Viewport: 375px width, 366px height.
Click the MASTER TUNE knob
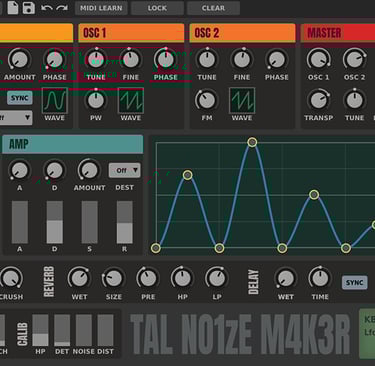354,100
